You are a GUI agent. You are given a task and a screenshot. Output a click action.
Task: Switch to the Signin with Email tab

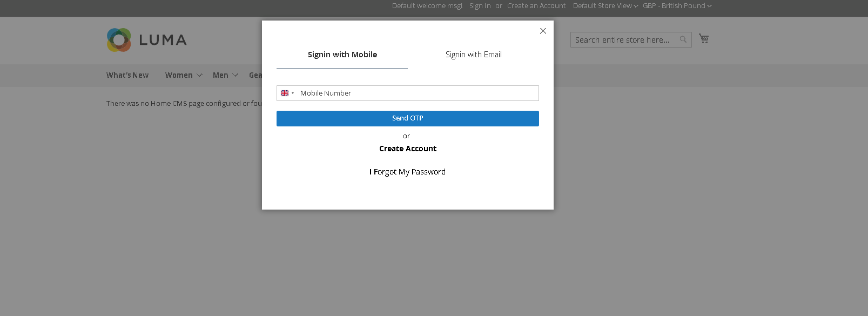pyautogui.click(x=473, y=55)
